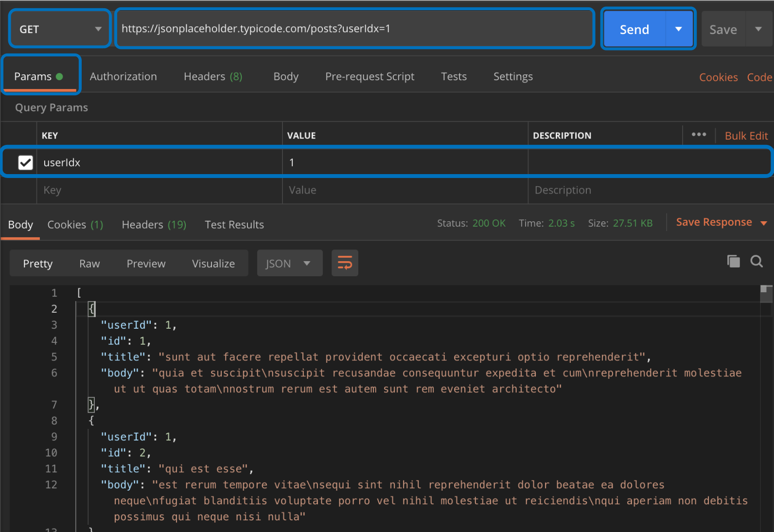Click the request URL field
774x532 pixels.
[x=354, y=29]
